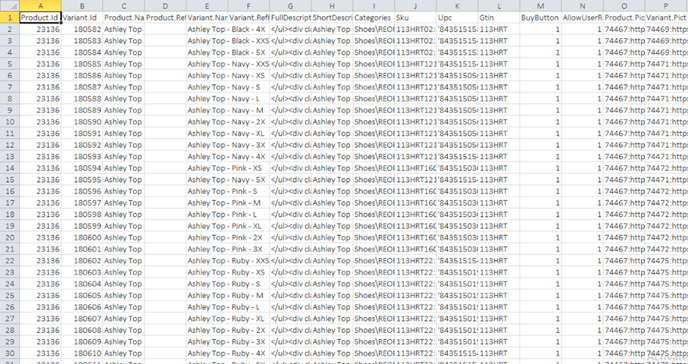
Task: Select column G header
Action: (290, 6)
